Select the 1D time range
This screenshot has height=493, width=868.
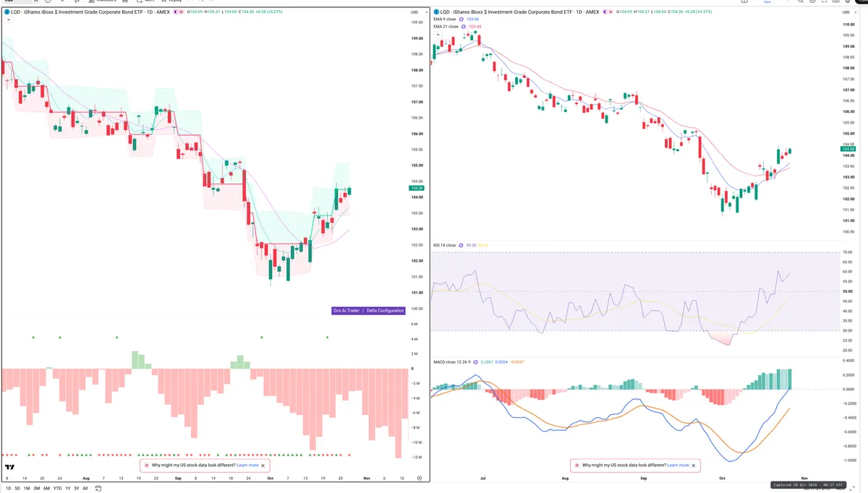coord(8,489)
